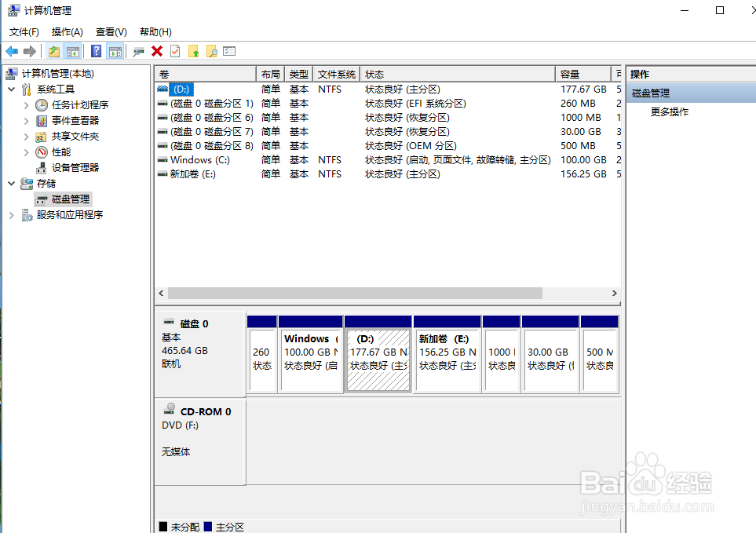Screen dimensions: 756x533
Task: Select the 磁盘分区 6 volume row
Action: (388, 118)
